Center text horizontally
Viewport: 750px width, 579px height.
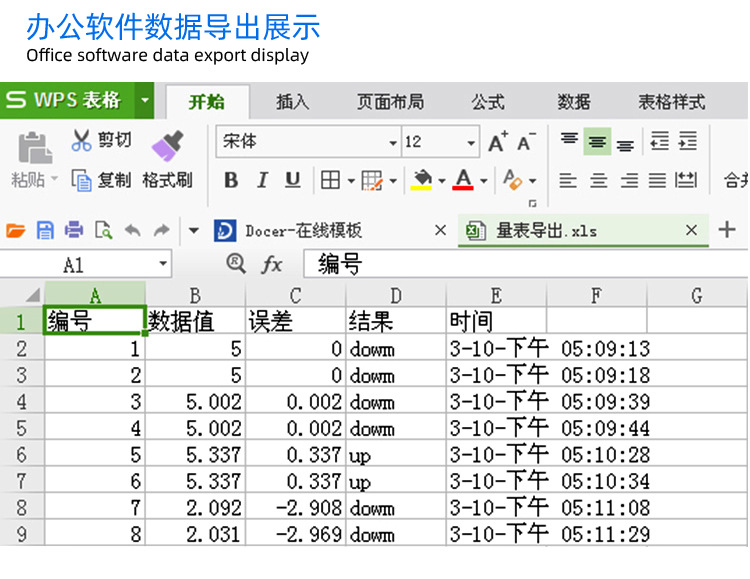click(x=598, y=180)
